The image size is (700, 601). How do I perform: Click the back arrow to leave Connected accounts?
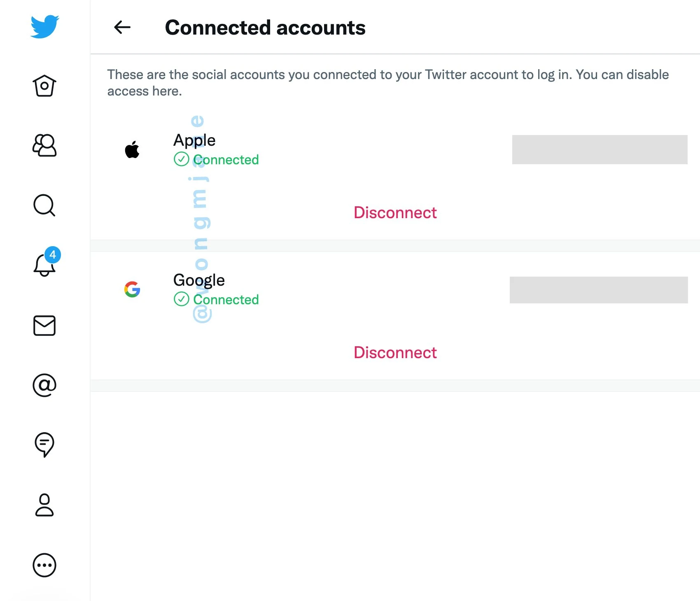[x=121, y=27]
